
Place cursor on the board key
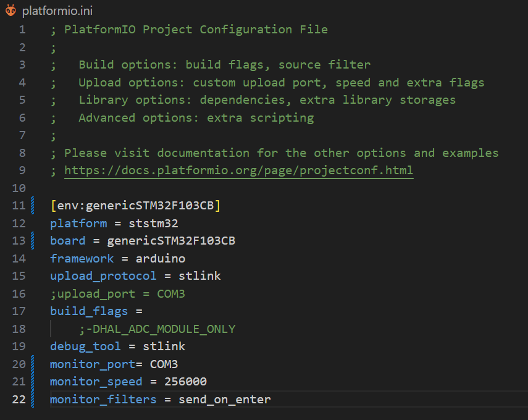67,241
